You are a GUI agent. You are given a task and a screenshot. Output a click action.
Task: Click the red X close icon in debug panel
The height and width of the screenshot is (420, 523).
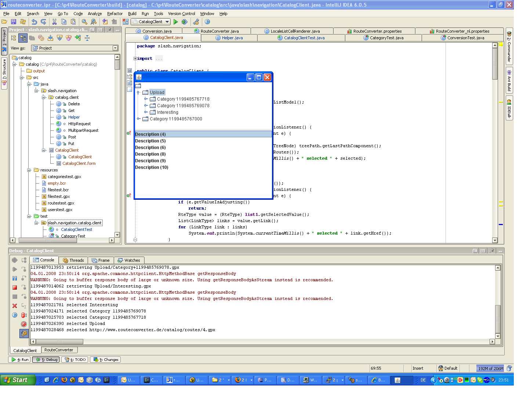click(x=15, y=306)
